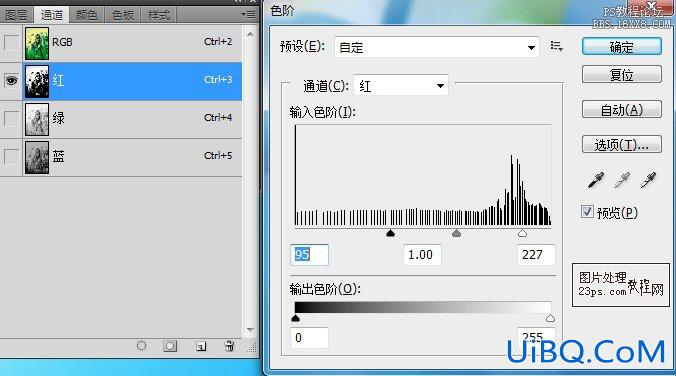This screenshot has height=376, width=676.
Task: Open the 通道(C) channel dropdown
Action: point(401,85)
